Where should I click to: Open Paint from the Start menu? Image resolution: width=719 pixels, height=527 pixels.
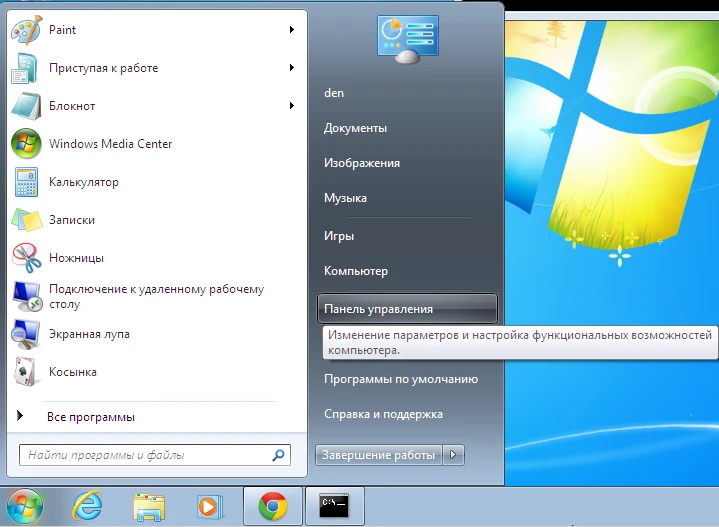(x=62, y=30)
